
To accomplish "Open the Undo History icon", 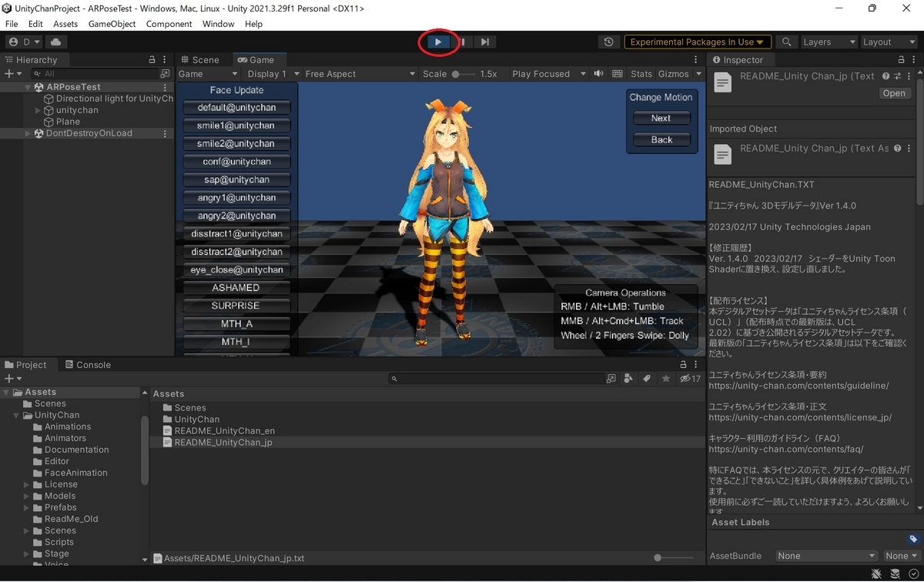I will point(609,42).
